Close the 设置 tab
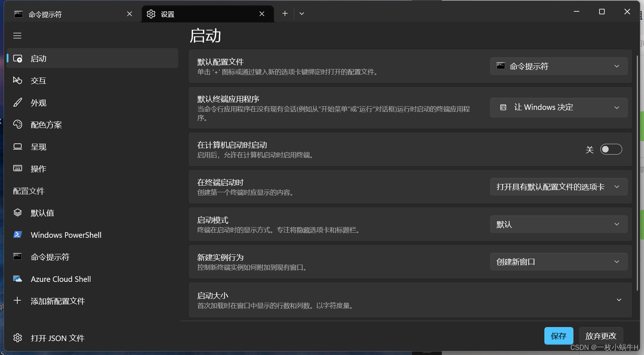The image size is (644, 355). pos(262,14)
